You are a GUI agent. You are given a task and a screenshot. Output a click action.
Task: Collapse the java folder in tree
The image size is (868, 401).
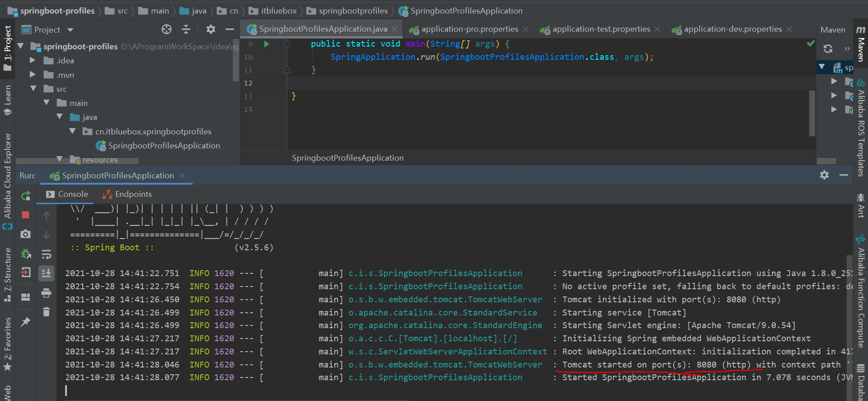click(x=59, y=117)
